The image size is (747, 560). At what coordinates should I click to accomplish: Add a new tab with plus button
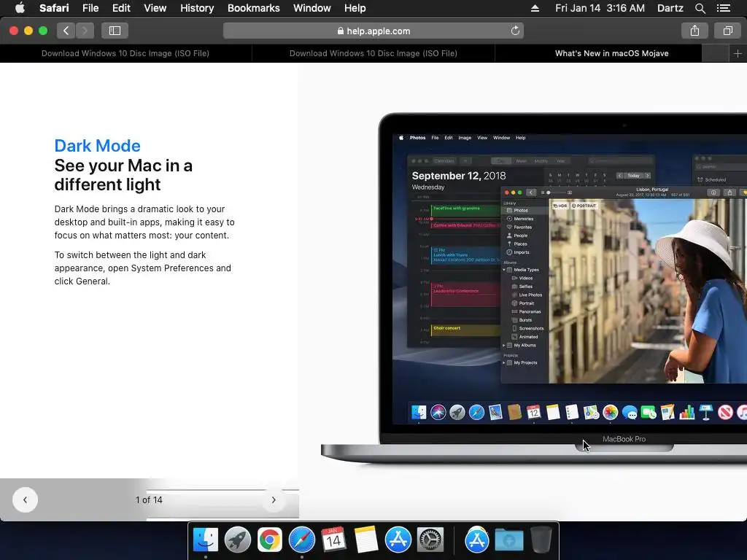point(738,53)
